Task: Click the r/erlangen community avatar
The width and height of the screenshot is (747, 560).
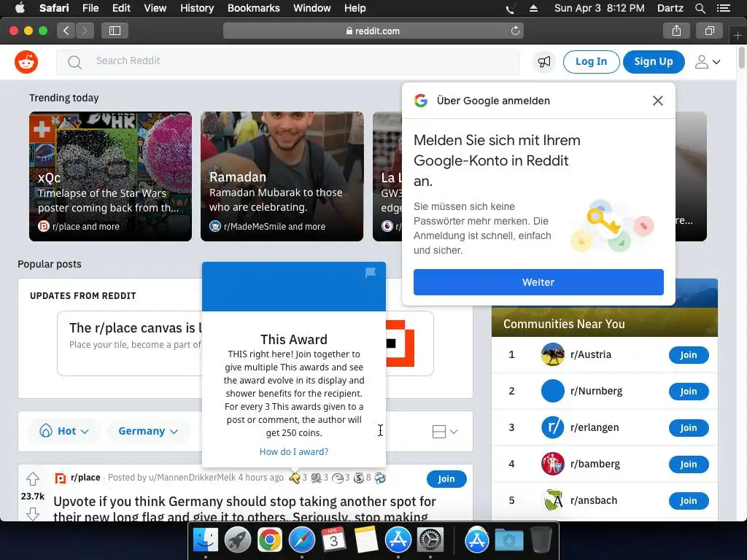Action: coord(553,427)
